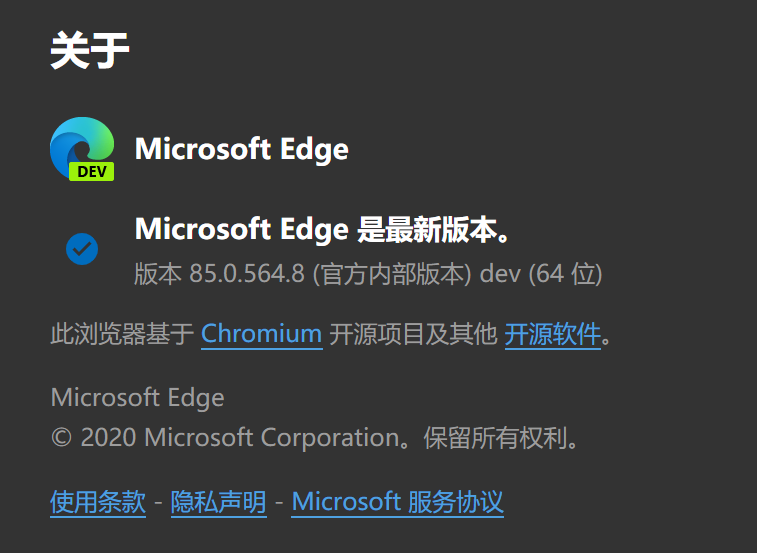Click the blue update checkmark icon
The image size is (757, 553).
click(x=81, y=248)
